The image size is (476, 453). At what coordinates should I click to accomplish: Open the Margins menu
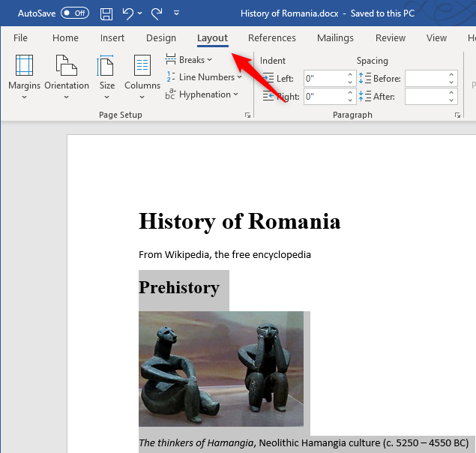(24, 77)
